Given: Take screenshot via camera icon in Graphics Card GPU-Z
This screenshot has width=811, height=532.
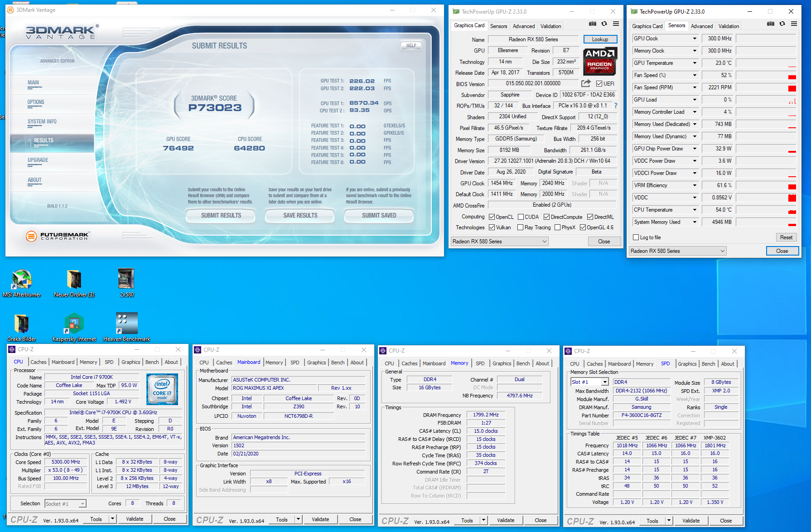Looking at the screenshot, I should pyautogui.click(x=592, y=24).
